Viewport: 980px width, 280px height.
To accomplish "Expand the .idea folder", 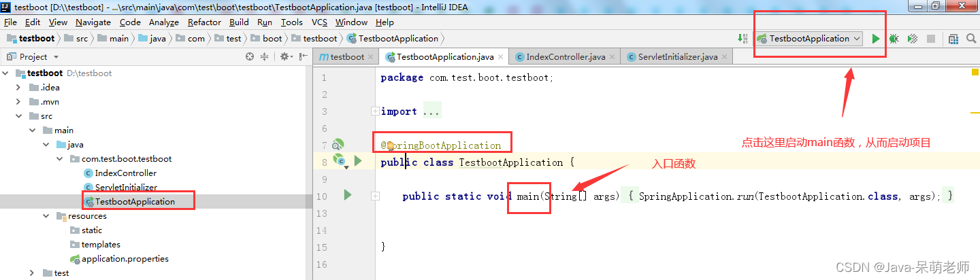I will click(19, 87).
